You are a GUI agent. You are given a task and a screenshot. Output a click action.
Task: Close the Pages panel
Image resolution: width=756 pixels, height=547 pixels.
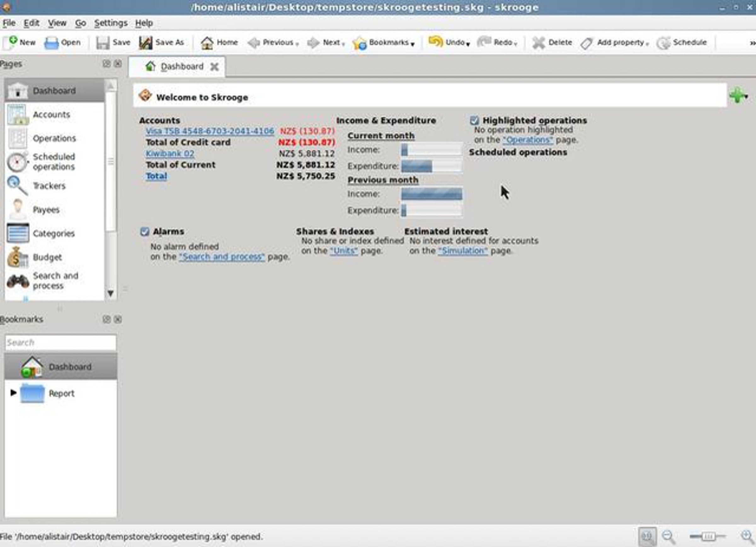click(x=118, y=64)
